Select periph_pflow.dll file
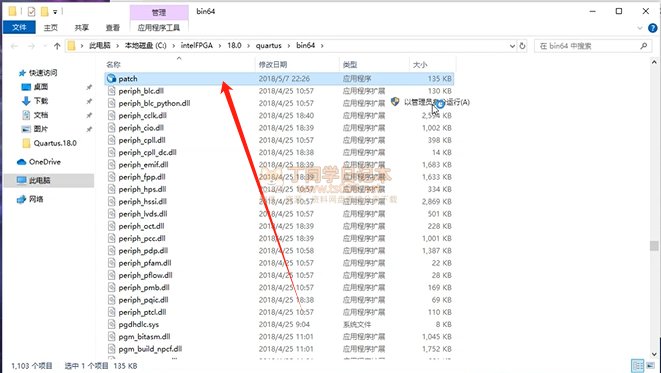Screen dimensions: 661x373 pyautogui.click(x=145, y=275)
